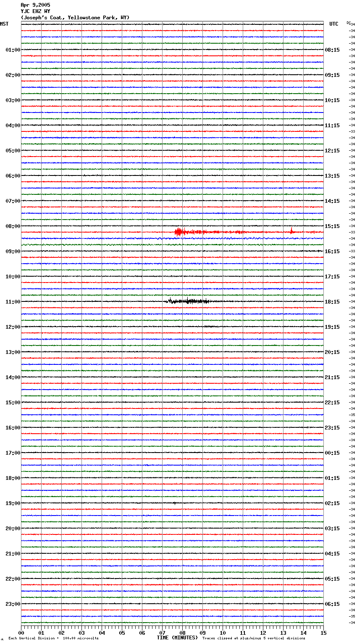Click the 09:15 UTC time label
The width and height of the screenshot is (357, 644).
point(332,75)
